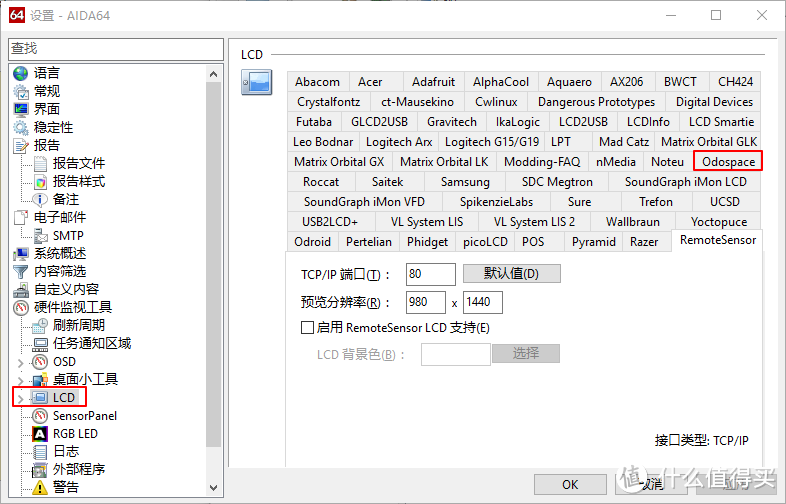
Task: Select the LCD display icon in the tree
Action: [40, 398]
